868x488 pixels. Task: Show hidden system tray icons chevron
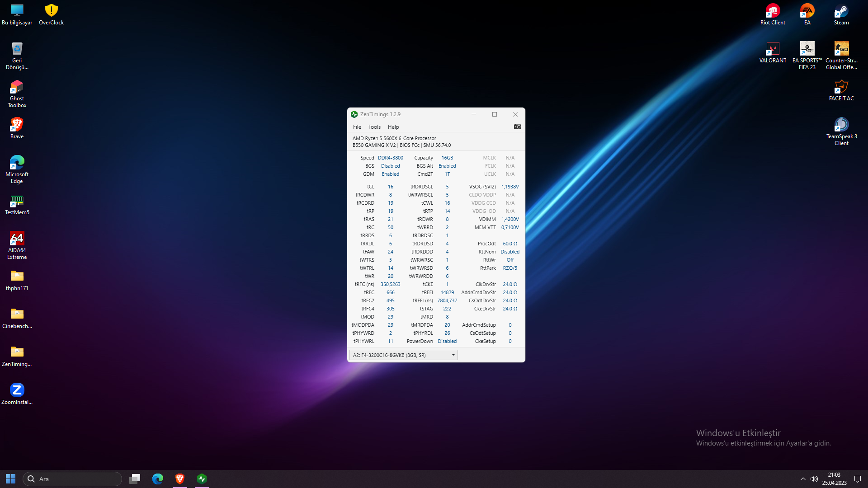click(x=803, y=479)
